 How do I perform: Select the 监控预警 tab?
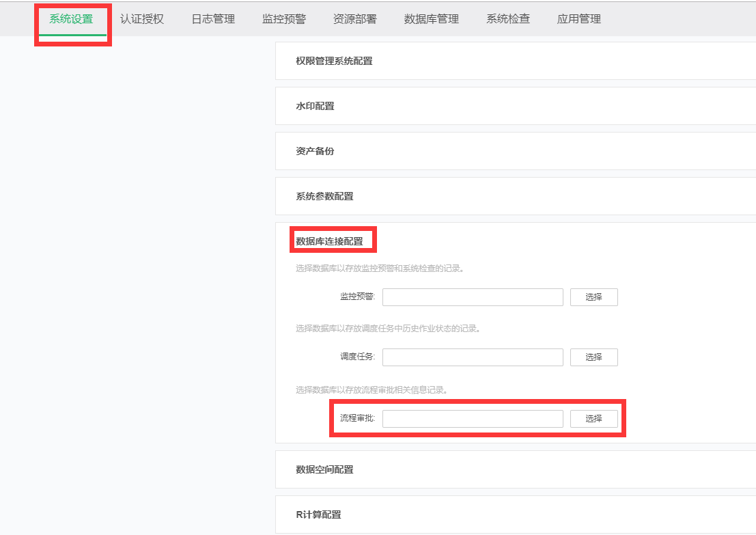point(284,19)
